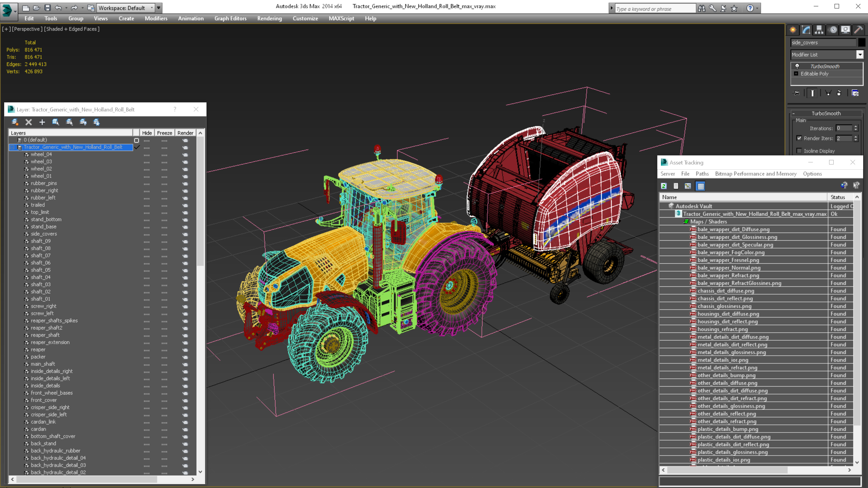This screenshot has width=868, height=488.
Task: Open the Rendering menu
Action: point(269,18)
